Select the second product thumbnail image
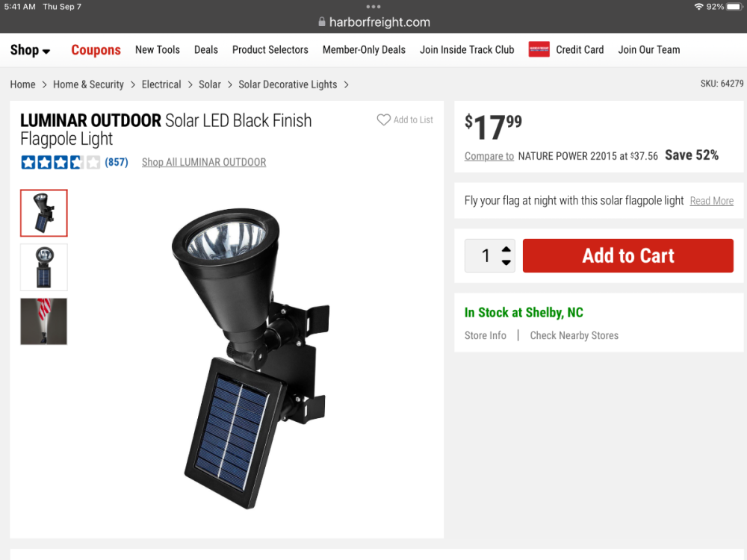The image size is (747, 560). click(44, 267)
